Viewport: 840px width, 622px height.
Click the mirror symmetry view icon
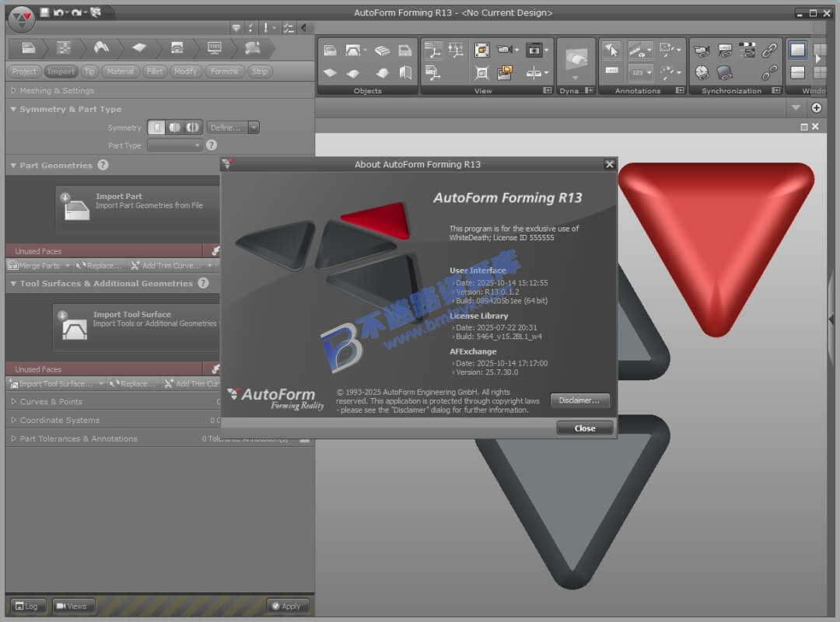click(534, 73)
